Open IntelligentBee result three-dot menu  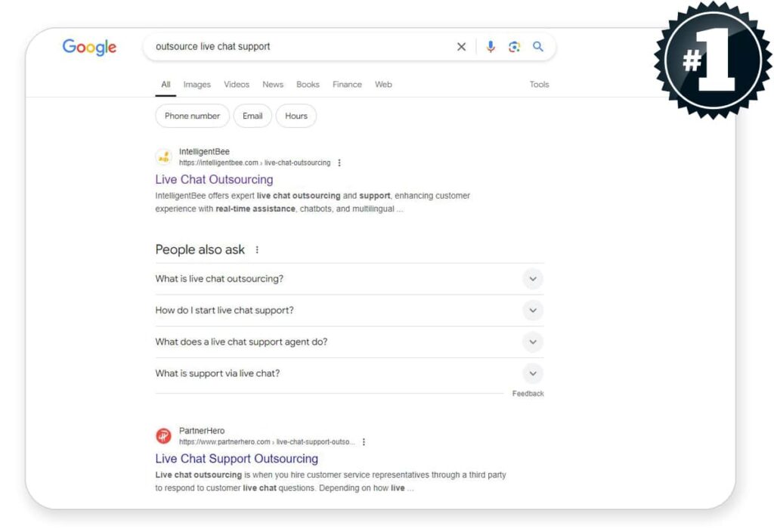click(339, 162)
